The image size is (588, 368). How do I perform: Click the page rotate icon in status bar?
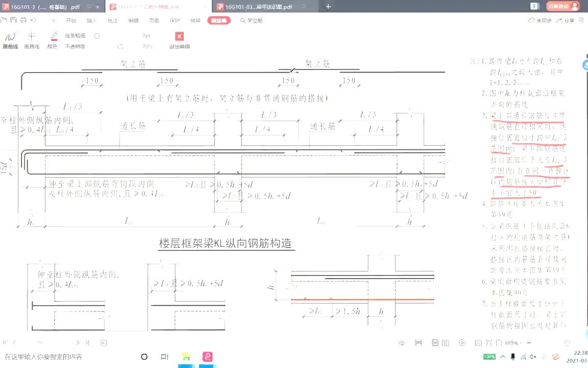490,342
